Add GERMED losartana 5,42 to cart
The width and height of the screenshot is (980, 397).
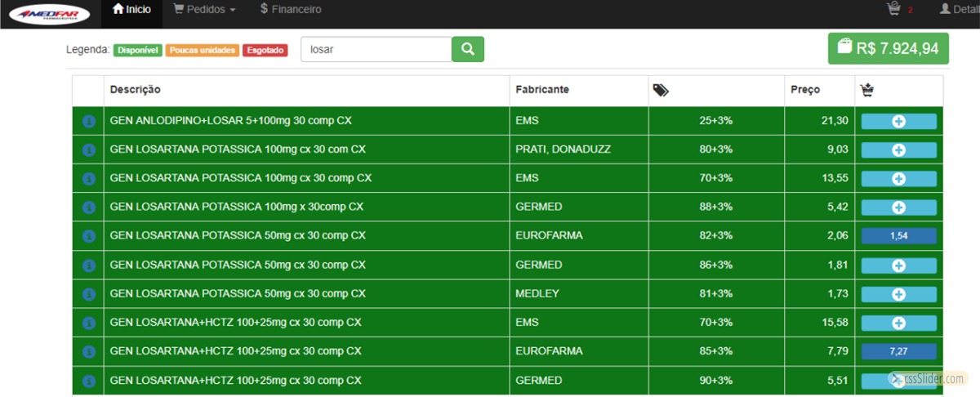(898, 207)
